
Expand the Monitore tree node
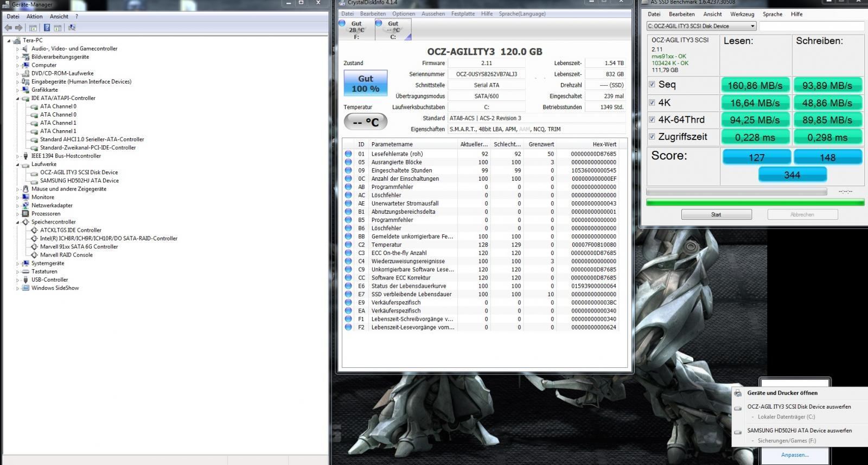(17, 198)
